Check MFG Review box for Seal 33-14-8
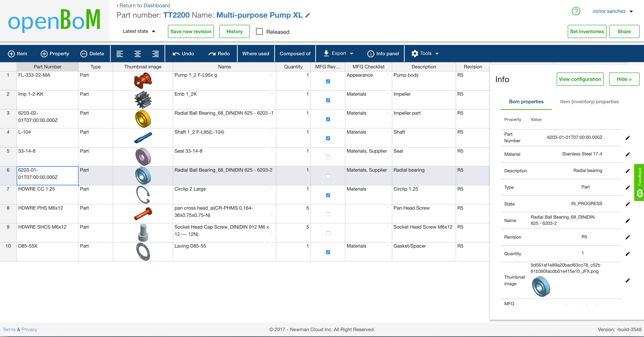 tap(328, 157)
